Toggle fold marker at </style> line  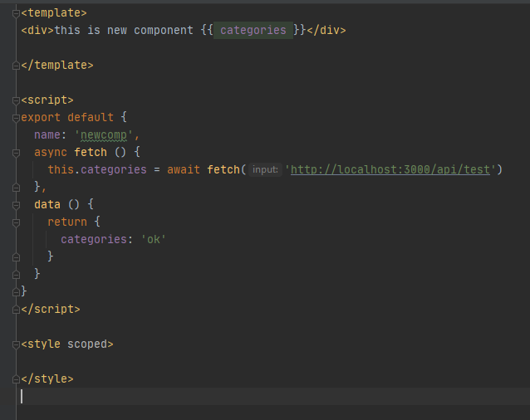[16, 379]
